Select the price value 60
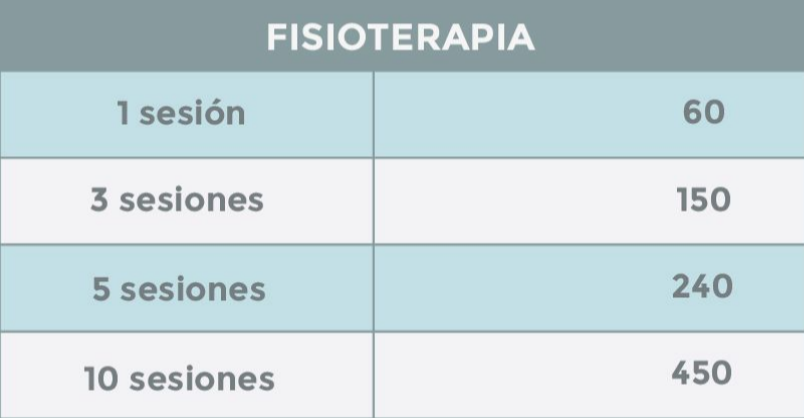 (703, 112)
